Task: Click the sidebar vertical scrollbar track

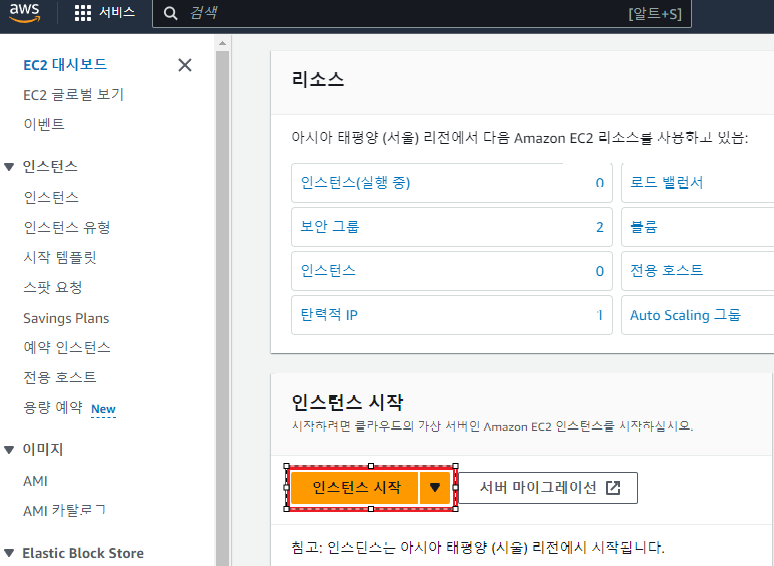Action: pyautogui.click(x=223, y=306)
